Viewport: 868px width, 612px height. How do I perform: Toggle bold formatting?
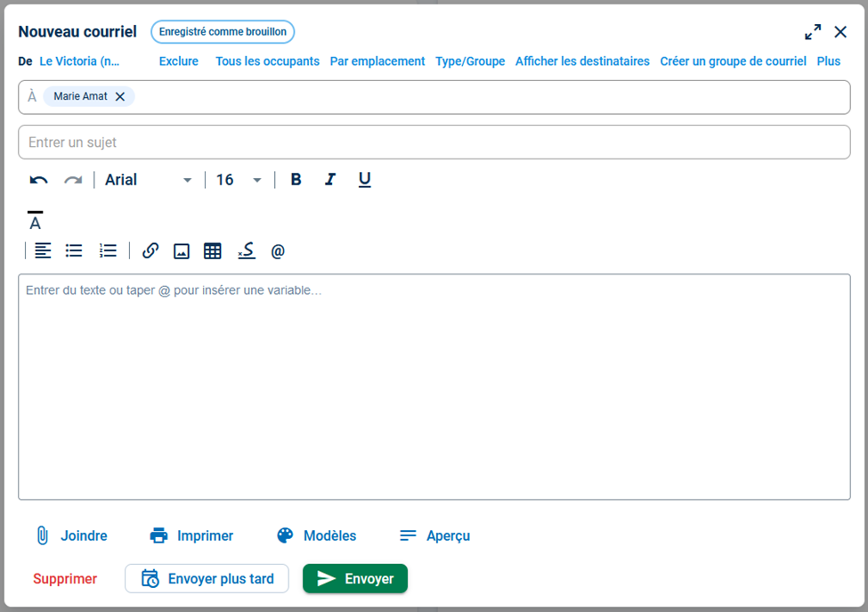296,179
